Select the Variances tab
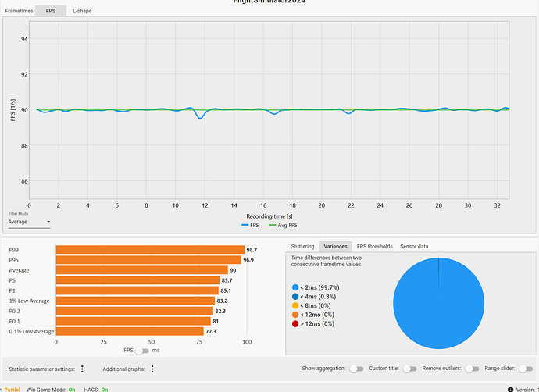The image size is (539, 392). [335, 246]
